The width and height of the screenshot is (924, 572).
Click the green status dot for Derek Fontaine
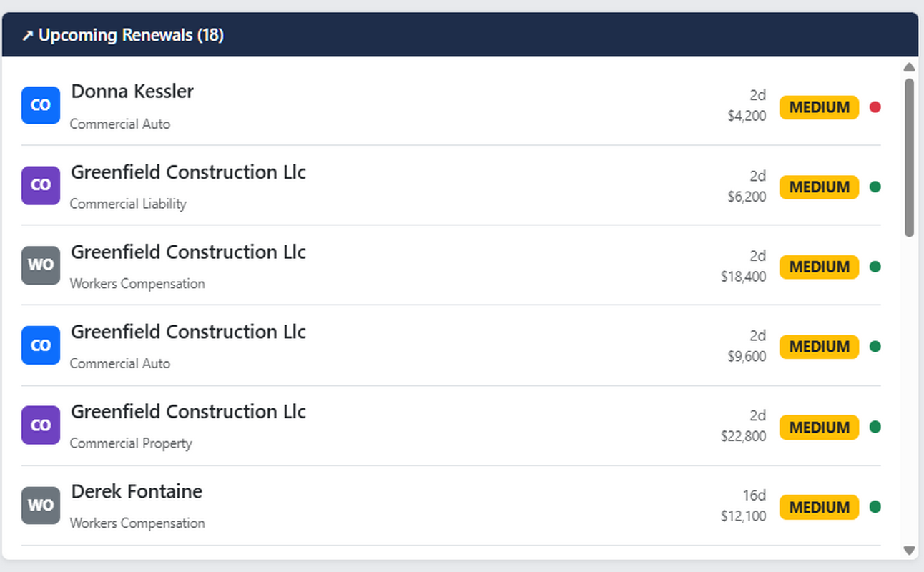coord(875,507)
